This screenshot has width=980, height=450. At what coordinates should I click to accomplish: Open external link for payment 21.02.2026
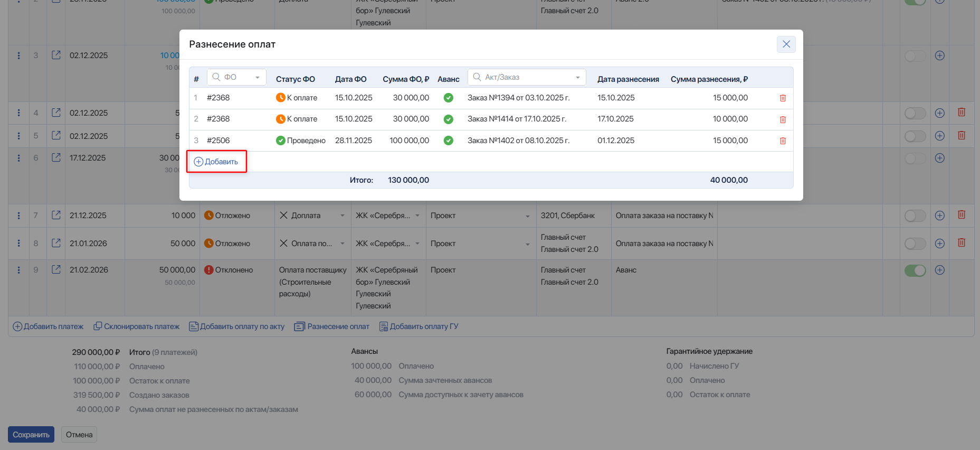(56, 269)
